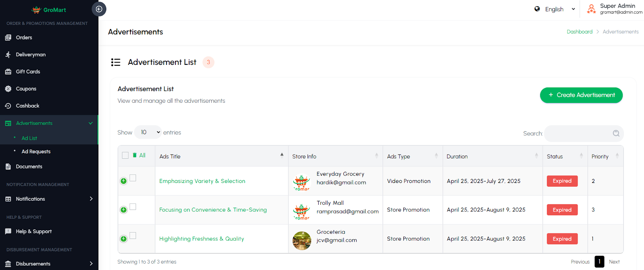Expand row details for Highlighting Freshness & Quality
The height and width of the screenshot is (270, 644).
(x=124, y=239)
